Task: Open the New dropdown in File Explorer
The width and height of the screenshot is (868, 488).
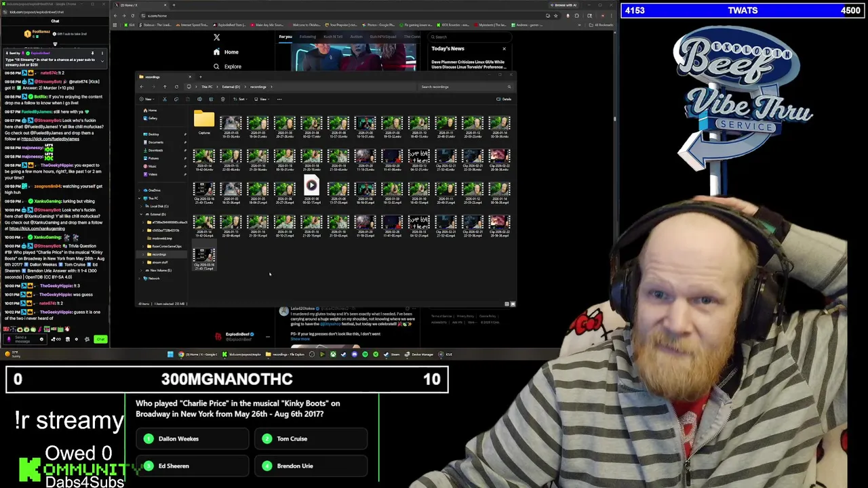Action: 146,99
